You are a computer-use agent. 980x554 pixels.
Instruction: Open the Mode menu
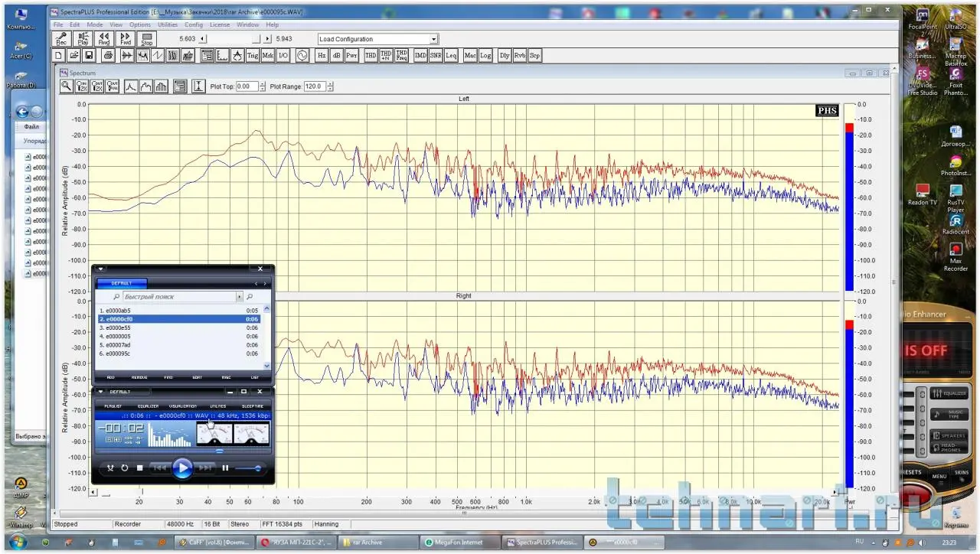coord(95,24)
